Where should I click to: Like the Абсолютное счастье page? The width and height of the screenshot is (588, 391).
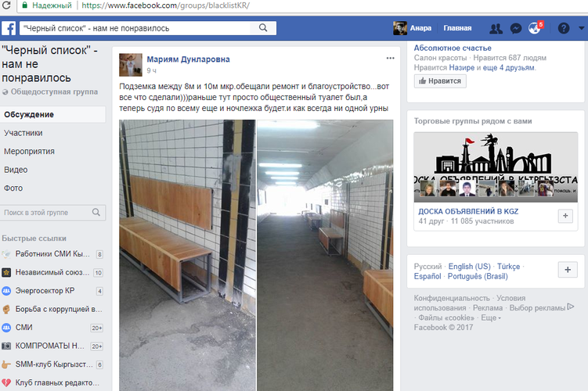click(x=440, y=81)
